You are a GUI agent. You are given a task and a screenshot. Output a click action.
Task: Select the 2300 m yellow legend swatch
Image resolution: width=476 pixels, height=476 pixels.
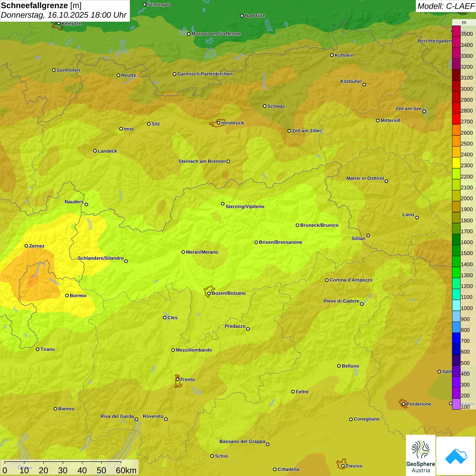[x=456, y=163]
